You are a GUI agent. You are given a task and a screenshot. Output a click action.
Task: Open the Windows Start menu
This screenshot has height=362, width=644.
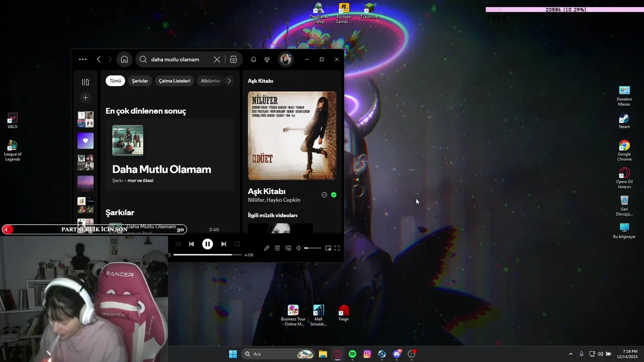[233, 354]
